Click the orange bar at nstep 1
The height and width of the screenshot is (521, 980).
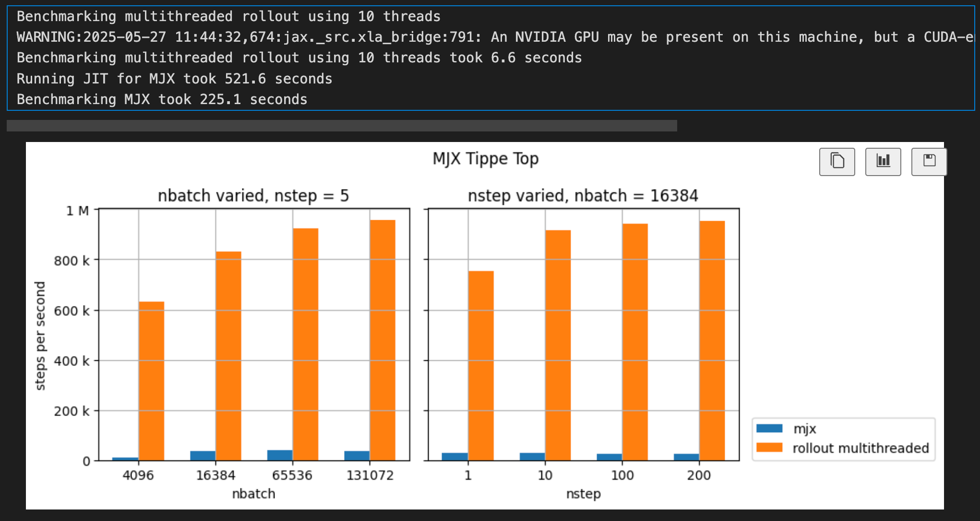[481, 366]
